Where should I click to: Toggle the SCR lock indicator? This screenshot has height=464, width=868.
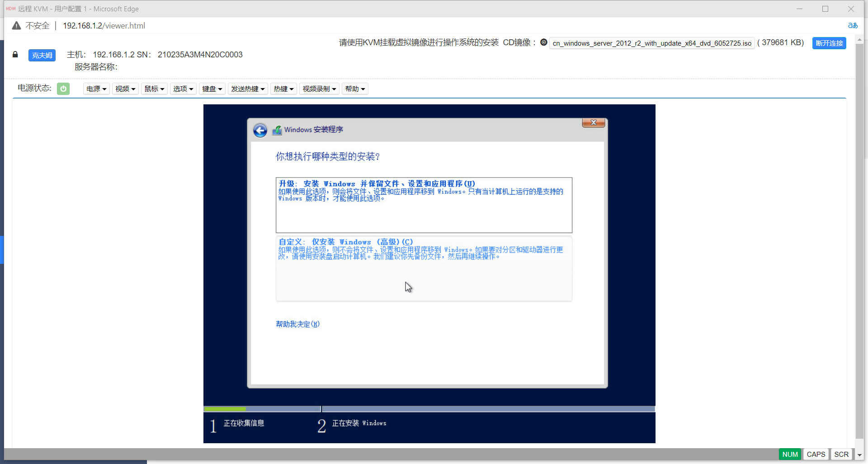841,454
